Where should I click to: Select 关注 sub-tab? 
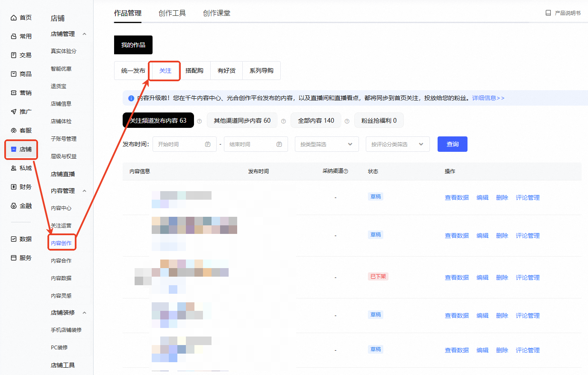(165, 71)
